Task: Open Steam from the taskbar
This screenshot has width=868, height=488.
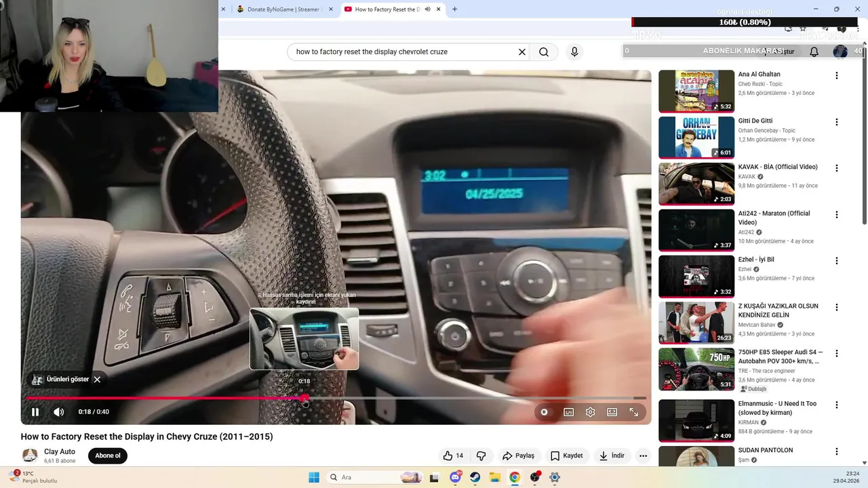Action: pyautogui.click(x=475, y=477)
